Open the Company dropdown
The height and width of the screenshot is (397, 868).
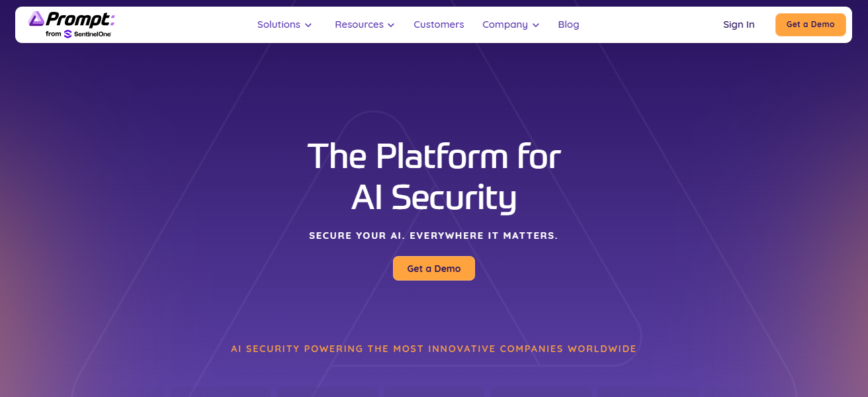505,24
